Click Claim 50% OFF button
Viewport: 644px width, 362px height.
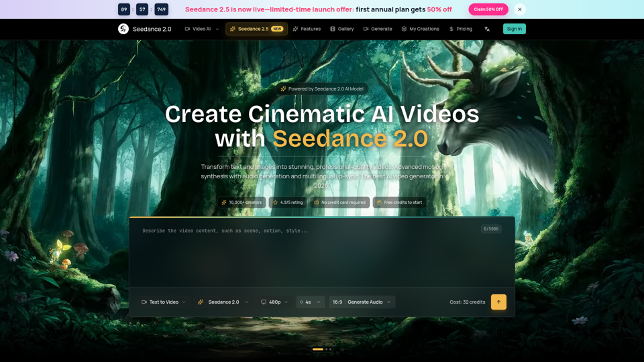click(x=488, y=9)
